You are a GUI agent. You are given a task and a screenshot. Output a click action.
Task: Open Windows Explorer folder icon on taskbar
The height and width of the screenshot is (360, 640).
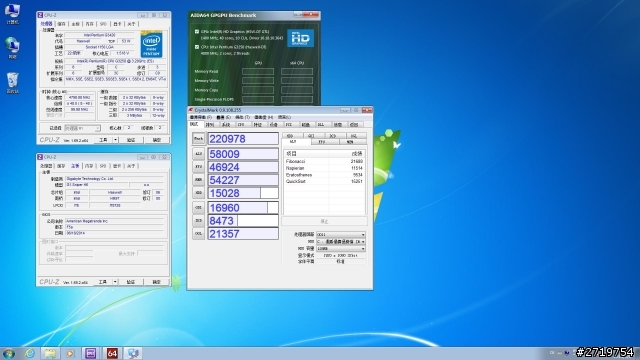[50, 353]
